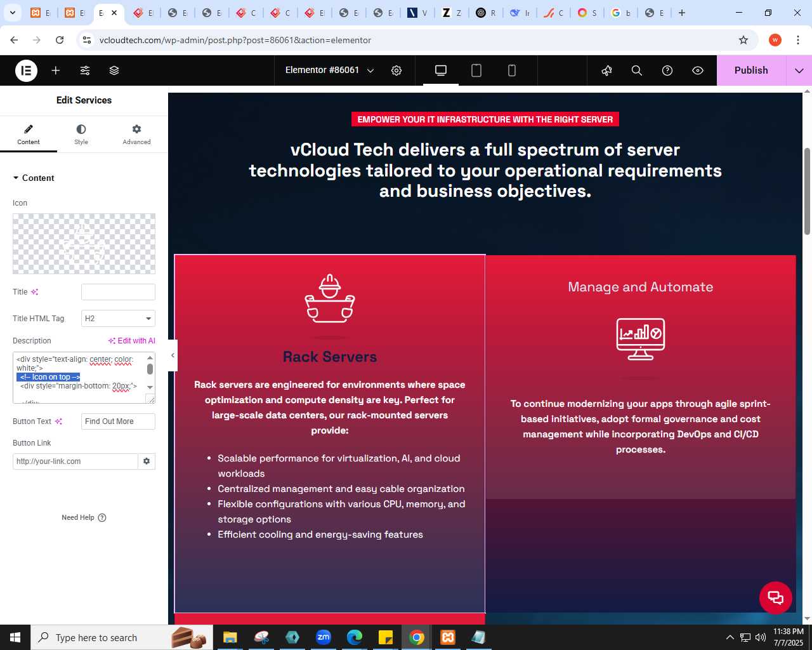Viewport: 812px width, 650px height.
Task: Open the structure layers icon
Action: point(114,70)
